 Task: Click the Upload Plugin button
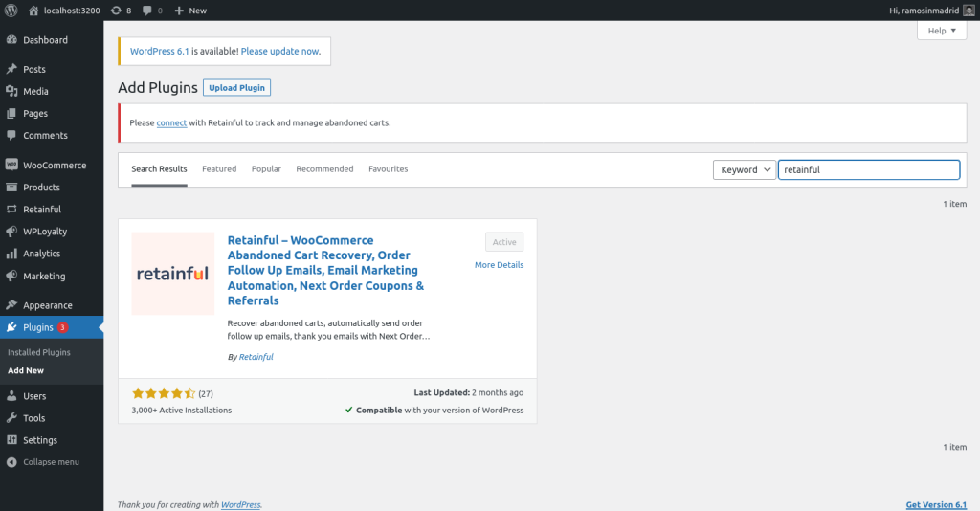(237, 87)
